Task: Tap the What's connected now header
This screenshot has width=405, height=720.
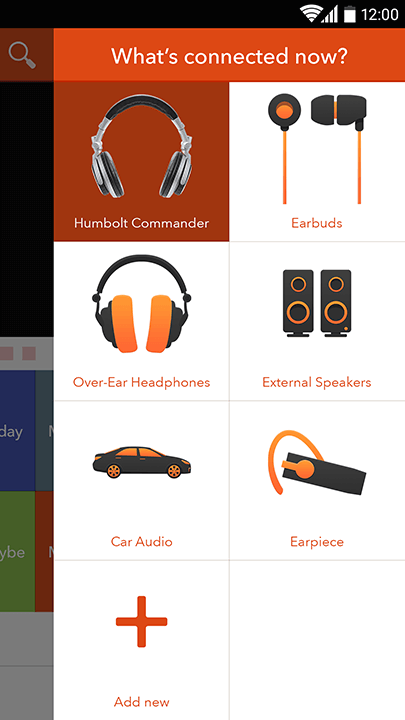Action: [229, 56]
